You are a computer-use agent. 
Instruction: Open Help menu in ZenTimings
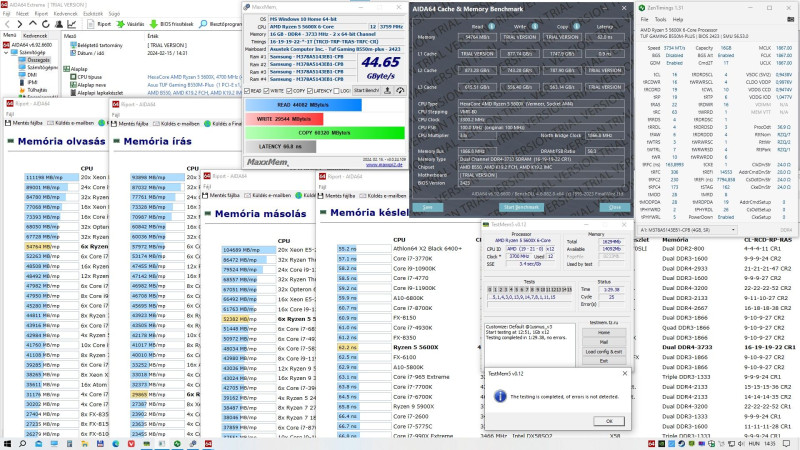point(678,19)
